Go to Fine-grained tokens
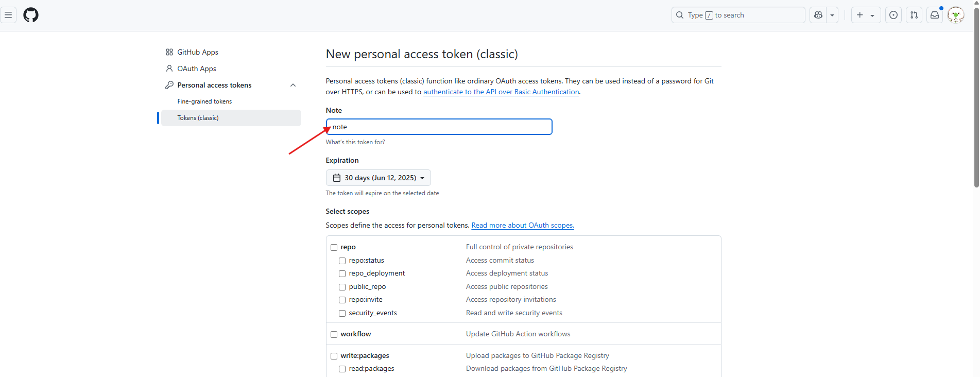980x377 pixels. click(x=204, y=101)
